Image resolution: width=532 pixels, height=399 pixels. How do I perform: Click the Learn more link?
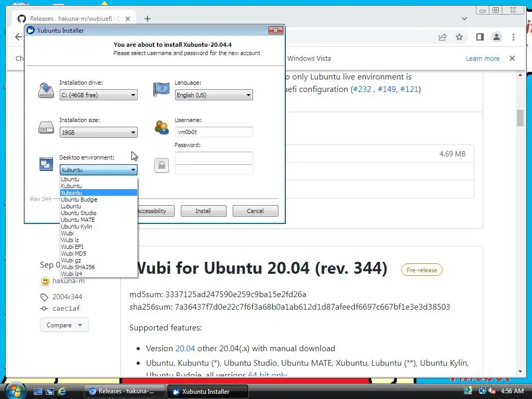tap(483, 58)
